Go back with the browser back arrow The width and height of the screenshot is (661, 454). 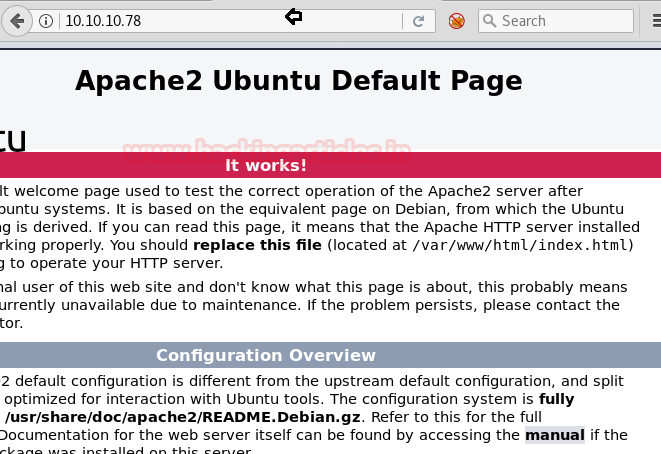(17, 21)
